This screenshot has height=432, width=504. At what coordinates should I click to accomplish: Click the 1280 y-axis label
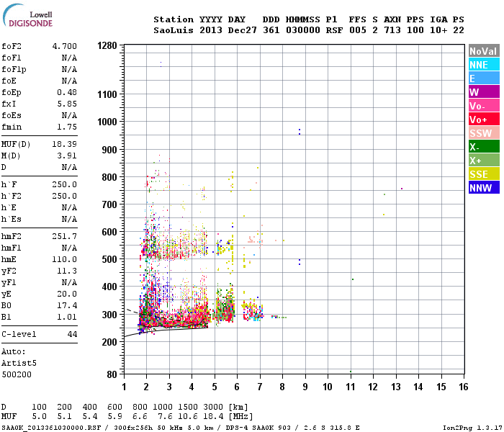click(107, 45)
